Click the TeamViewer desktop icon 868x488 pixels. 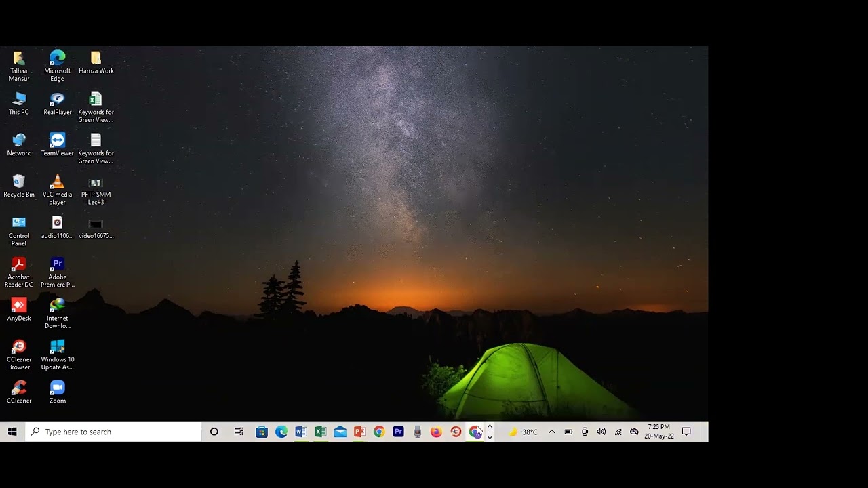click(57, 141)
